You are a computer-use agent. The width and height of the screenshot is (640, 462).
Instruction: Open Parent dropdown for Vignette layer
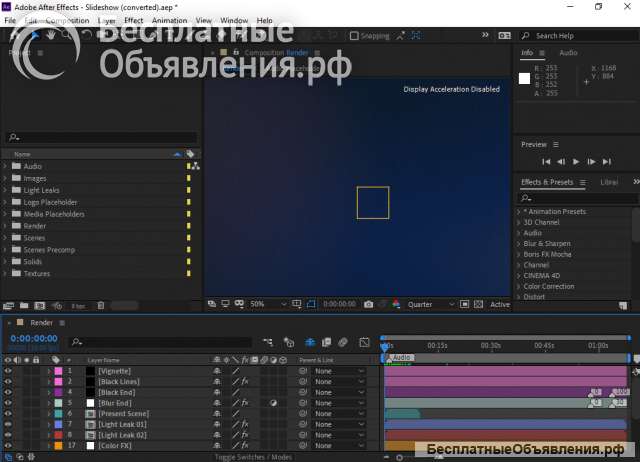coord(339,371)
